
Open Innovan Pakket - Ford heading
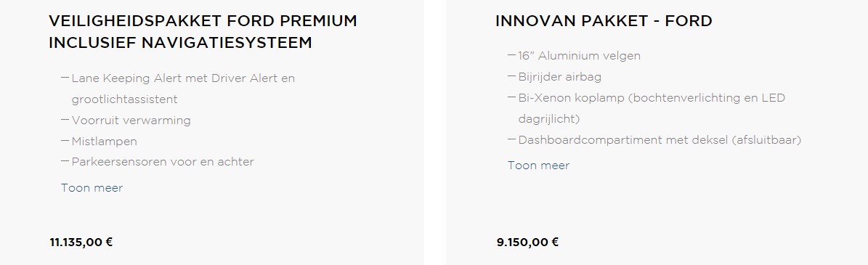pyautogui.click(x=604, y=21)
